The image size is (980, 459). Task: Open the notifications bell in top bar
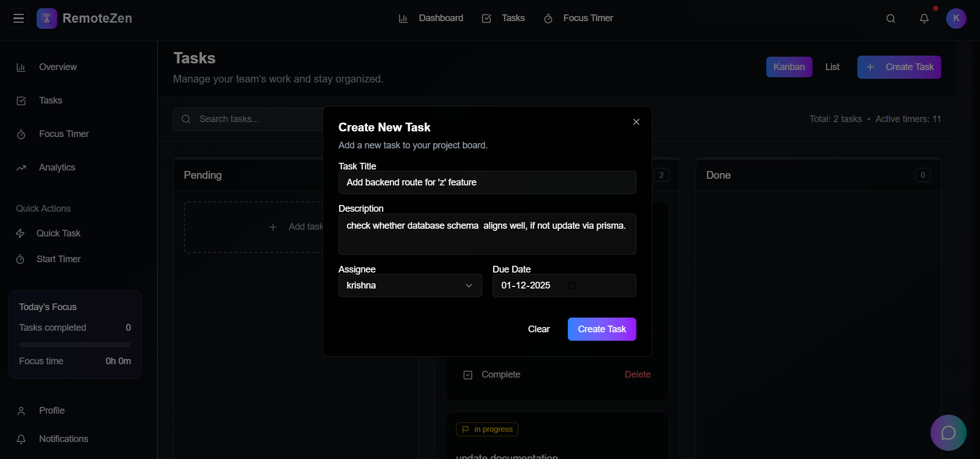(924, 19)
